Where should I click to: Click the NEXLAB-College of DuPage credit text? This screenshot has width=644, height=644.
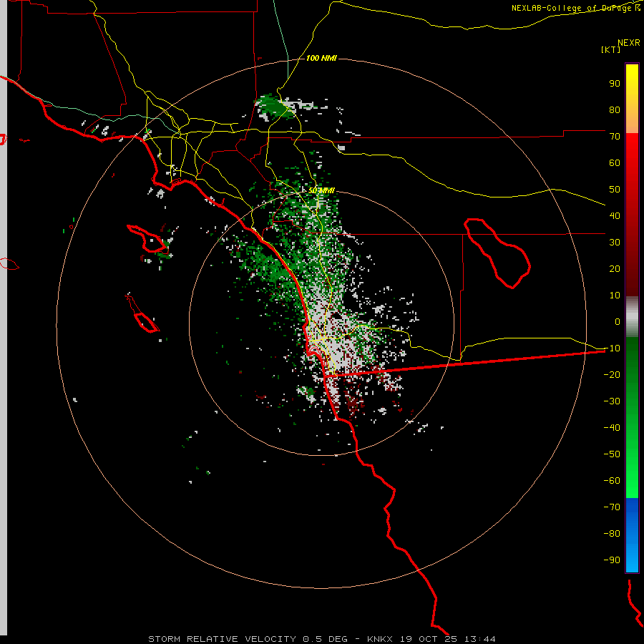[575, 8]
